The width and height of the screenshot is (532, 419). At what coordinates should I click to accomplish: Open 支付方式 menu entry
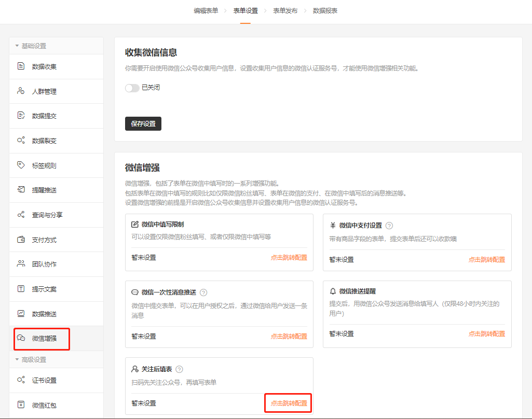[x=57, y=240]
